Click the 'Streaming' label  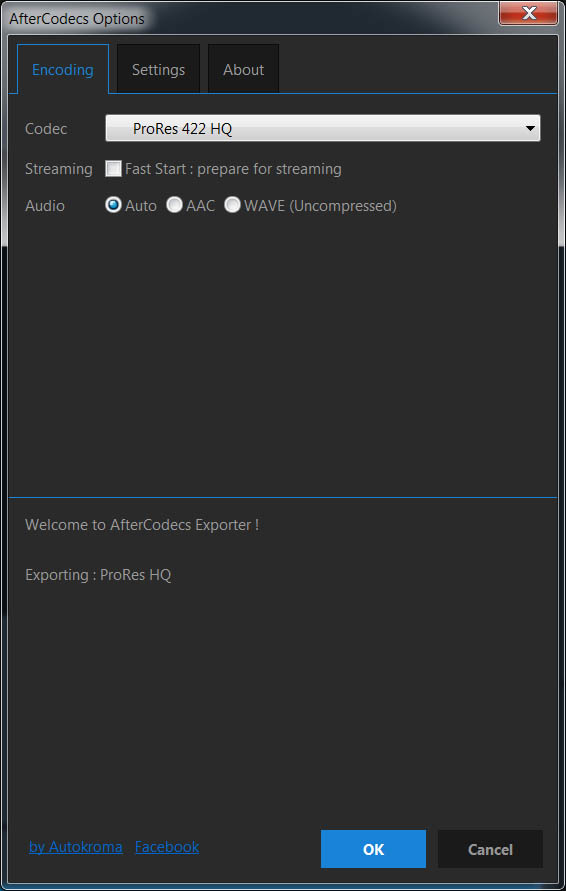pos(59,169)
